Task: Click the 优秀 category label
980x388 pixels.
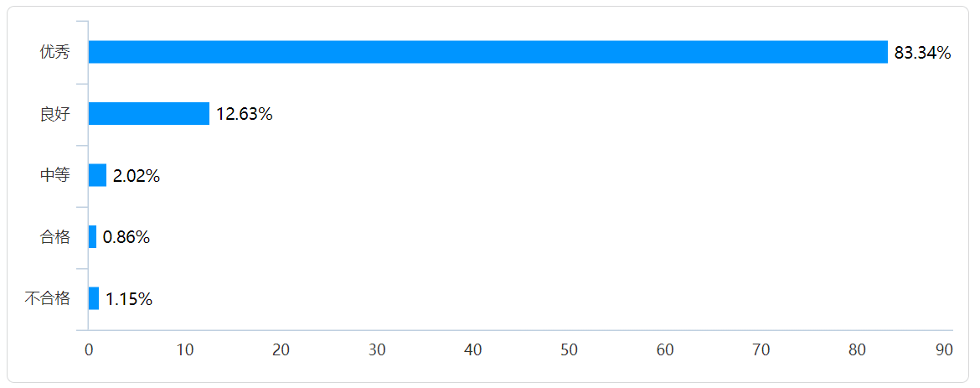Action: [x=55, y=52]
